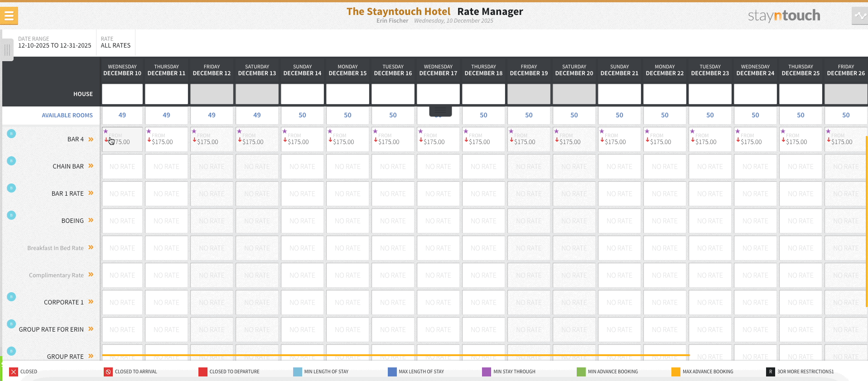This screenshot has height=381, width=868.
Task: Click the purple star in BAR 4 December 14 cell
Action: pyautogui.click(x=285, y=131)
